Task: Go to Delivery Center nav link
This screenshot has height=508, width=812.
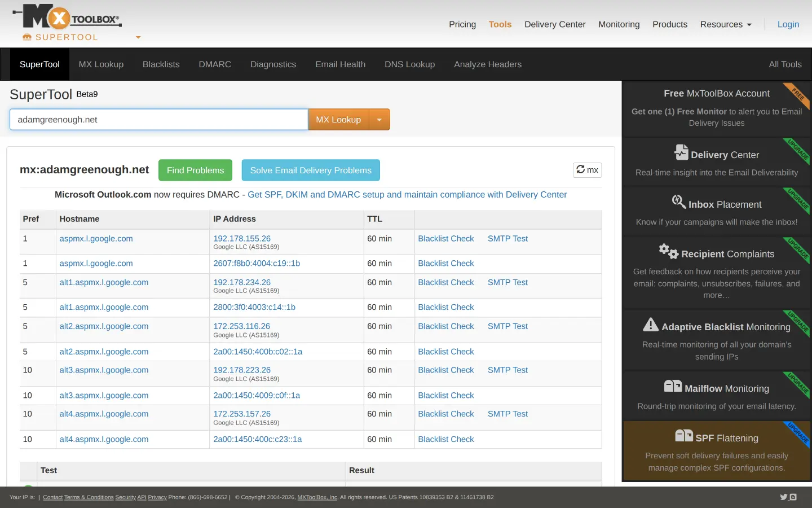Action: pos(555,24)
